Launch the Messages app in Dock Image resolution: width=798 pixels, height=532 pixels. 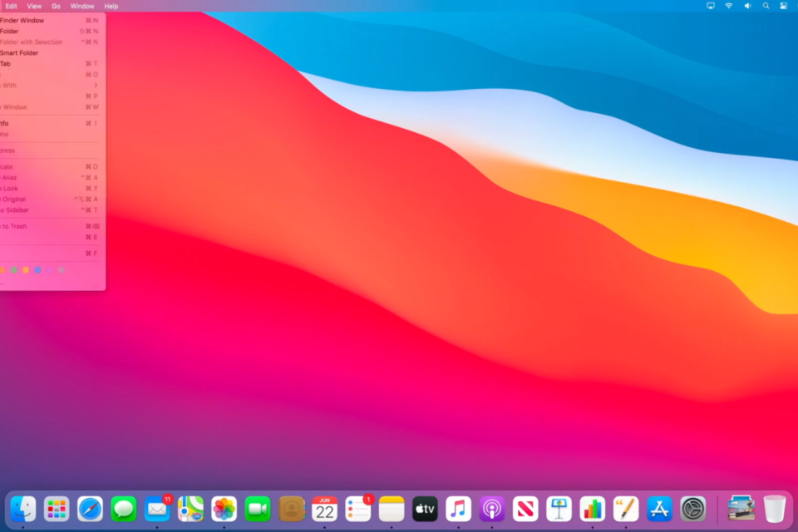124,508
